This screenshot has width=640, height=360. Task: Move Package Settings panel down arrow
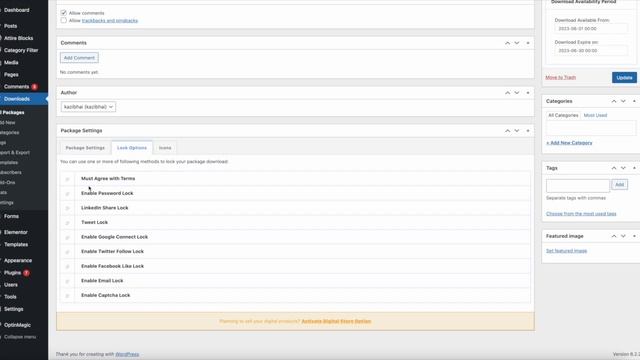pyautogui.click(x=517, y=131)
